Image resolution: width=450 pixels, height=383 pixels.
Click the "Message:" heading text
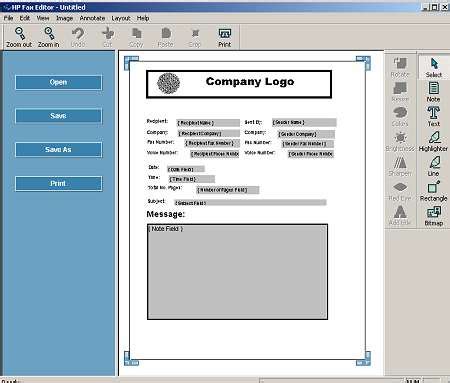coord(165,214)
